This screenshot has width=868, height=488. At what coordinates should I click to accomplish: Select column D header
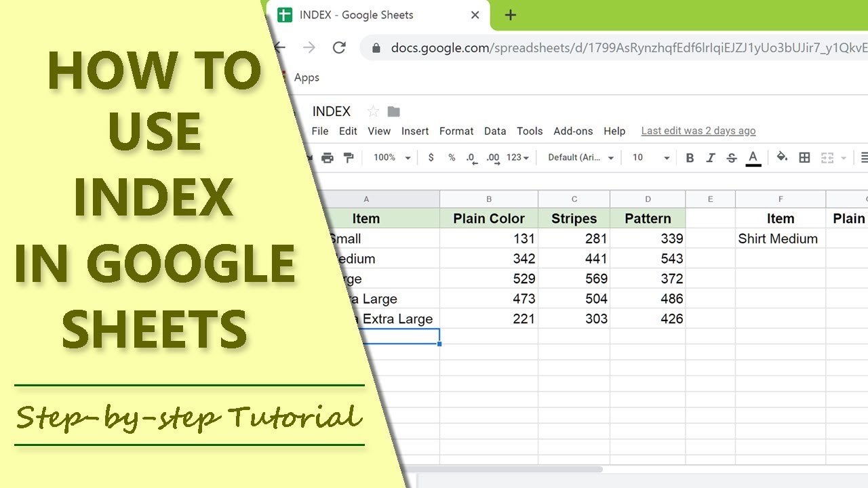point(648,199)
